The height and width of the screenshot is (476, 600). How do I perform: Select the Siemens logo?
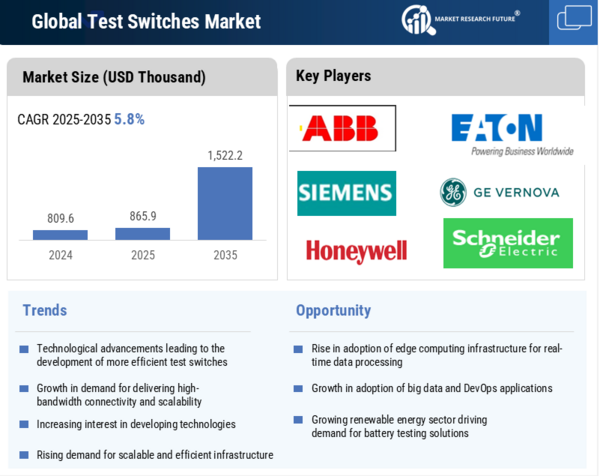346,193
